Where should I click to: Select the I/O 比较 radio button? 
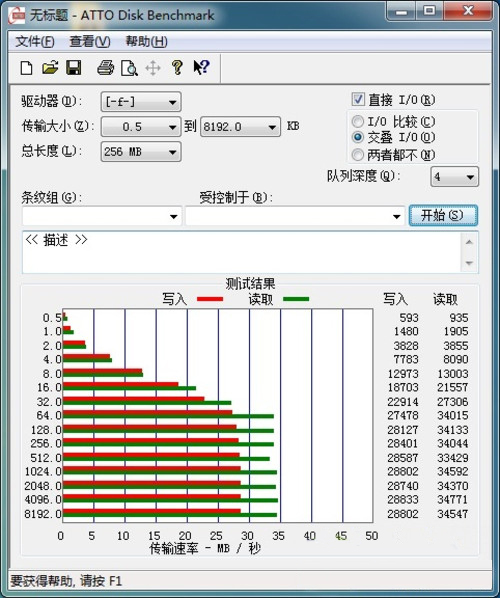(x=357, y=122)
